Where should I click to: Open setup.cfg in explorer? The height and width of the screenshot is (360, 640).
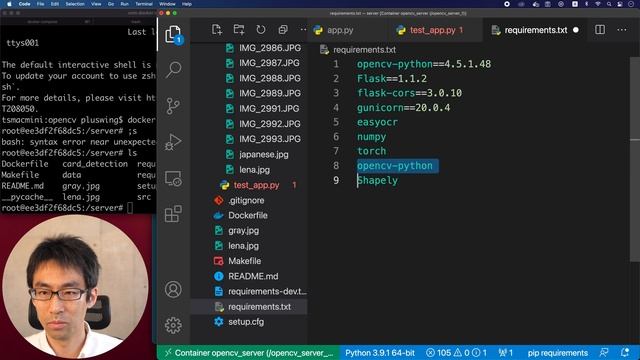(x=246, y=322)
